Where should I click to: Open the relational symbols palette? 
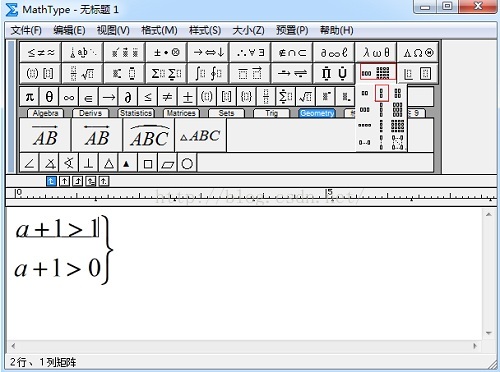[40, 52]
